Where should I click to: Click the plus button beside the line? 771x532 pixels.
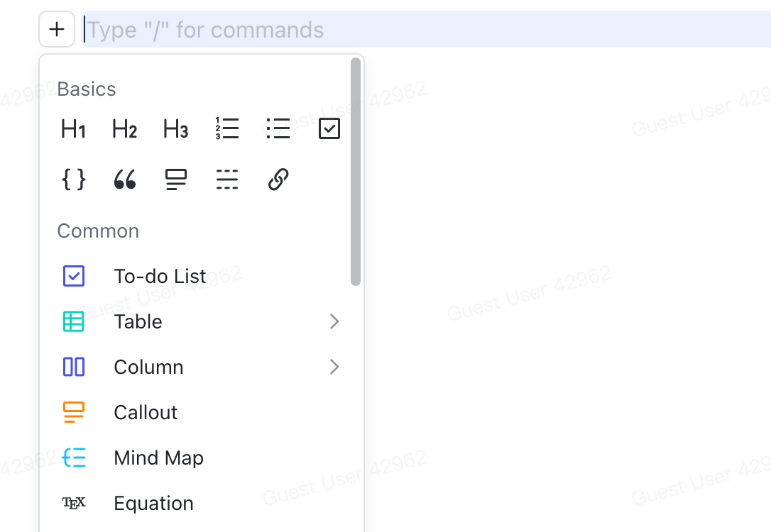(57, 30)
